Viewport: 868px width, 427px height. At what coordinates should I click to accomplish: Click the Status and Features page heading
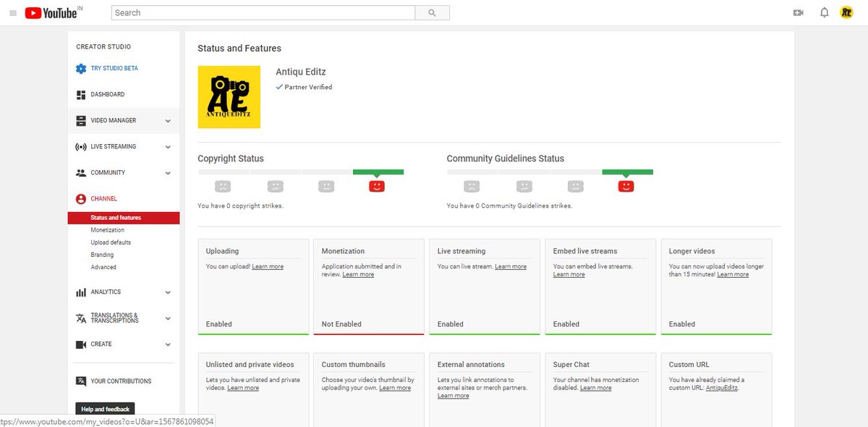(x=239, y=48)
